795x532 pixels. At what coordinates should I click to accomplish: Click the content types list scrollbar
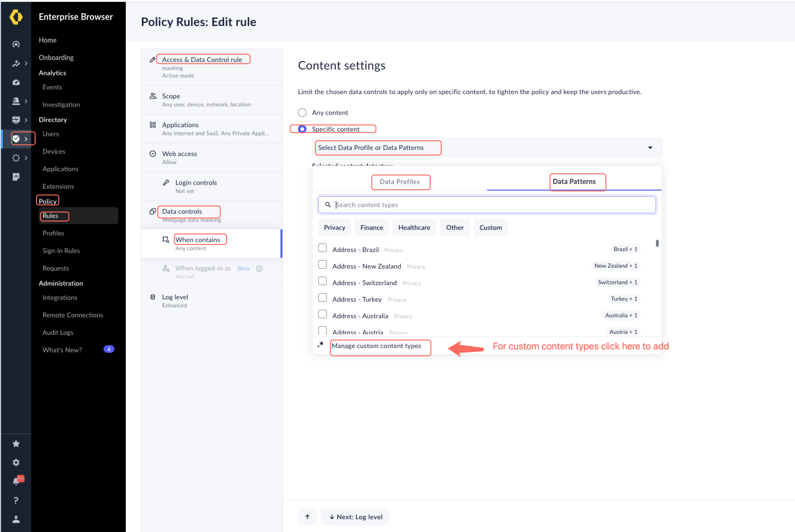(657, 243)
